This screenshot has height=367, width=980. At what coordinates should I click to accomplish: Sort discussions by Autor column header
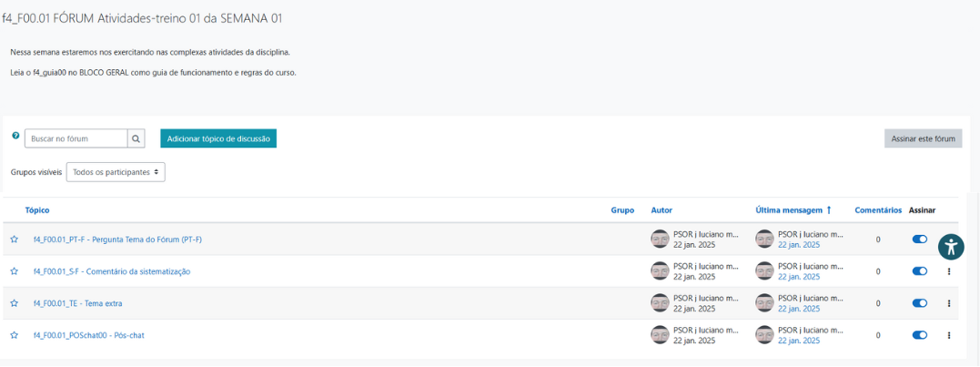coord(662,210)
